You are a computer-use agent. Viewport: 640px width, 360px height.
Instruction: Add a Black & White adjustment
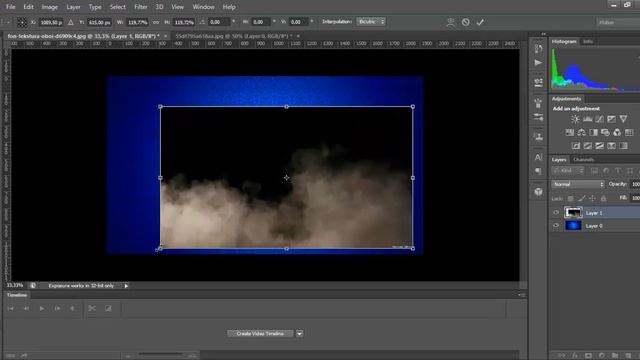point(593,132)
